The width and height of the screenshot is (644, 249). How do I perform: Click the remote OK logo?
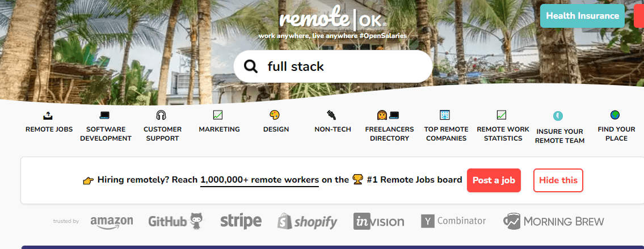coord(332,19)
